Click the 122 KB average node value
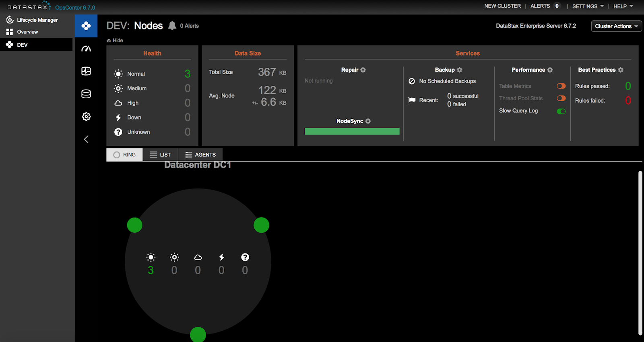This screenshot has height=342, width=644. (x=272, y=90)
